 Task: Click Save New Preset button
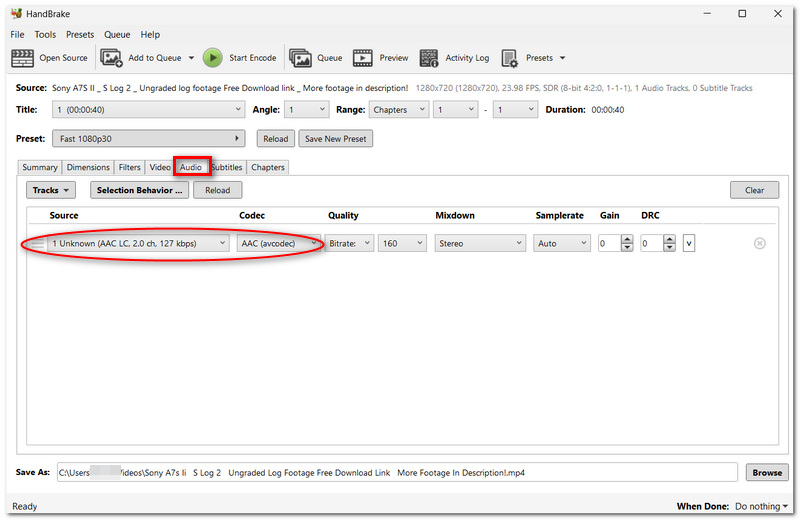(335, 139)
